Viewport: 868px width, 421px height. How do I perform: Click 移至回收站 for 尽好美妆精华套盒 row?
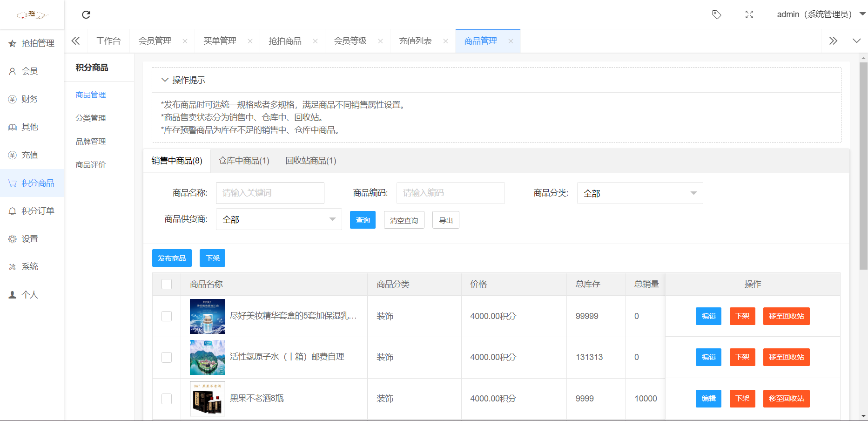click(787, 316)
